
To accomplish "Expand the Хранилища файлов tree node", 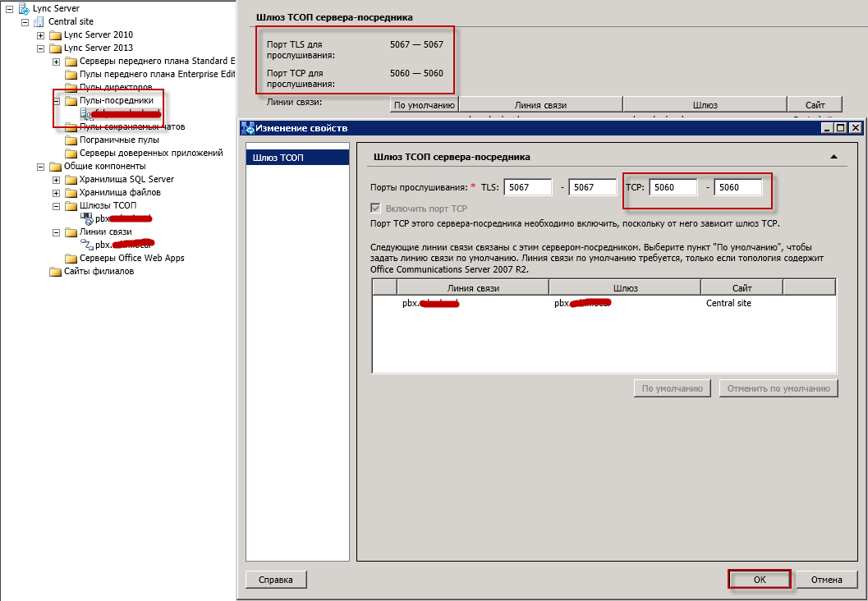I will click(56, 192).
